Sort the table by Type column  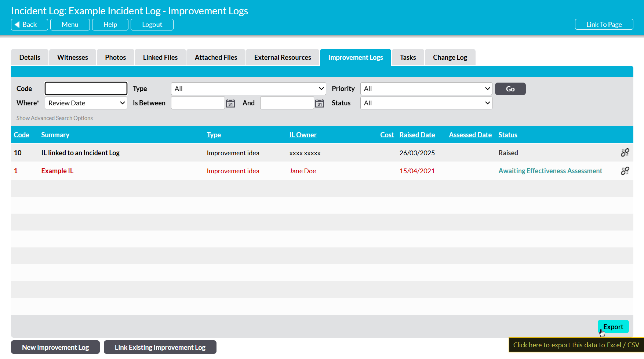tap(214, 135)
